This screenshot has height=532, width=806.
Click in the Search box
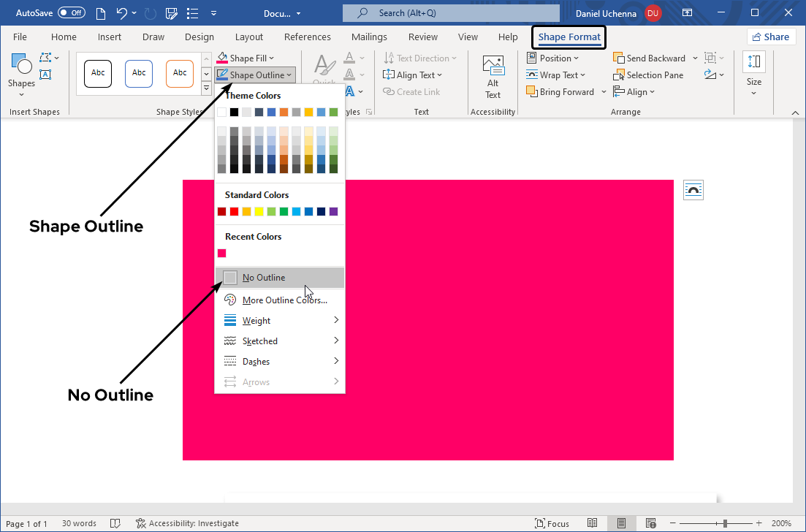click(x=450, y=13)
